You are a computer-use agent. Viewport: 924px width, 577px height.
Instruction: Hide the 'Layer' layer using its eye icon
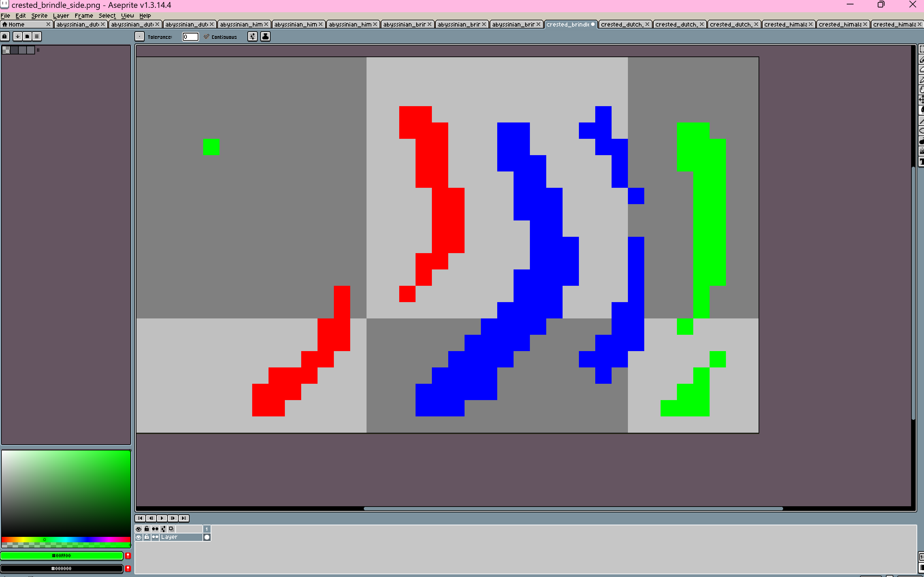tap(139, 537)
